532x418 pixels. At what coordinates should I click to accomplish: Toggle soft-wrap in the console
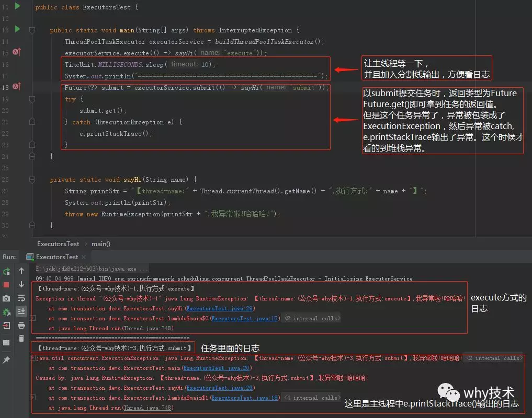coord(21,298)
